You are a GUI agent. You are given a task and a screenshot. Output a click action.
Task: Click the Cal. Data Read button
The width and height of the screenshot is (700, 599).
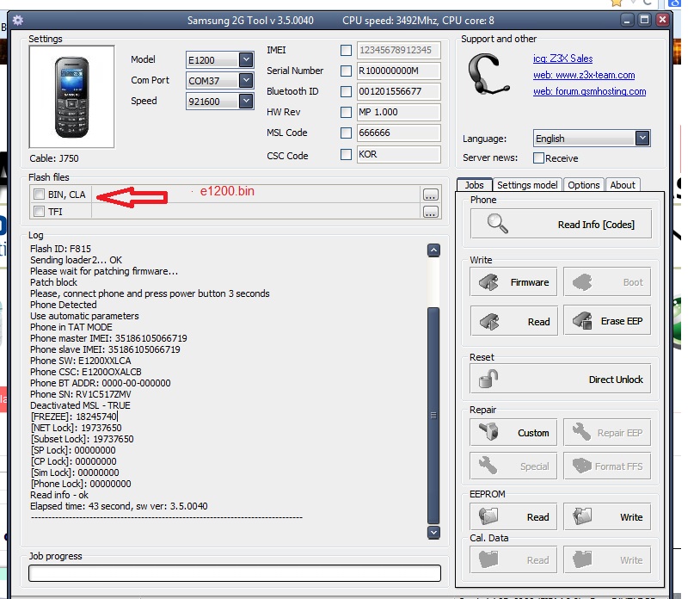[513, 559]
